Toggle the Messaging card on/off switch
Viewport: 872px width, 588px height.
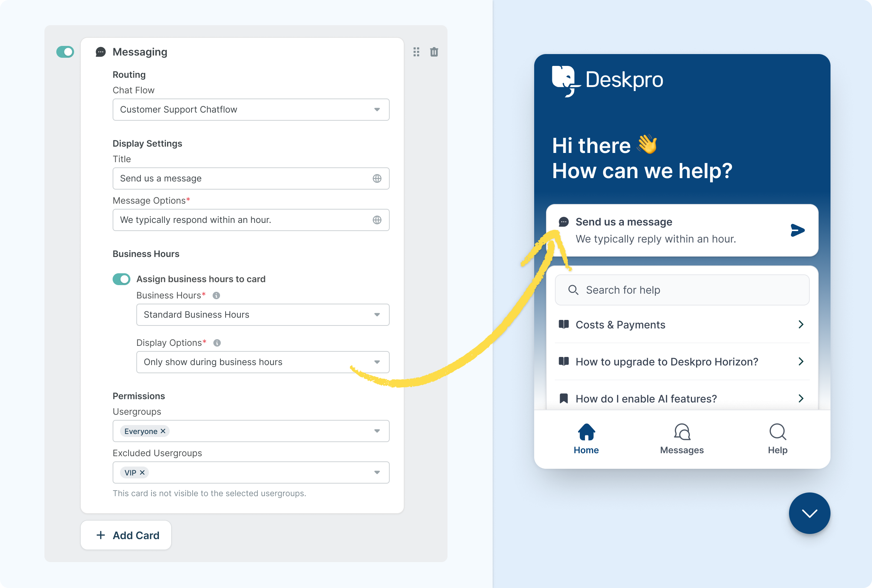click(x=65, y=52)
